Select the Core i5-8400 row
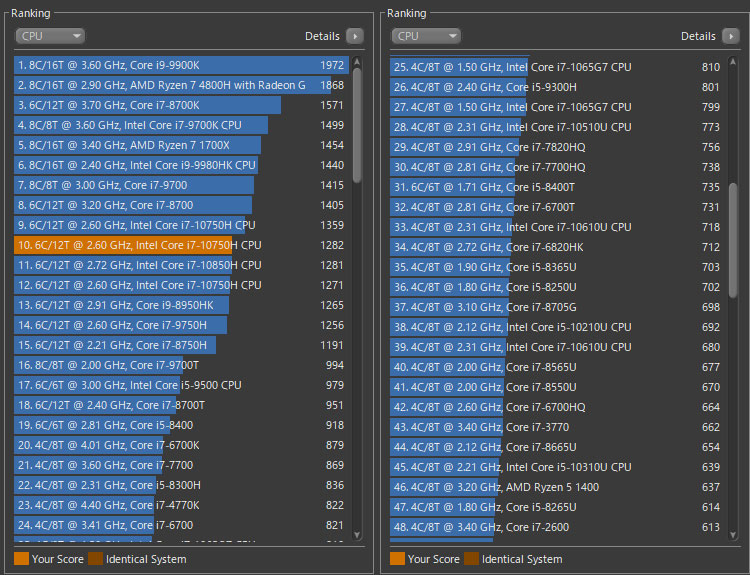 [182, 425]
